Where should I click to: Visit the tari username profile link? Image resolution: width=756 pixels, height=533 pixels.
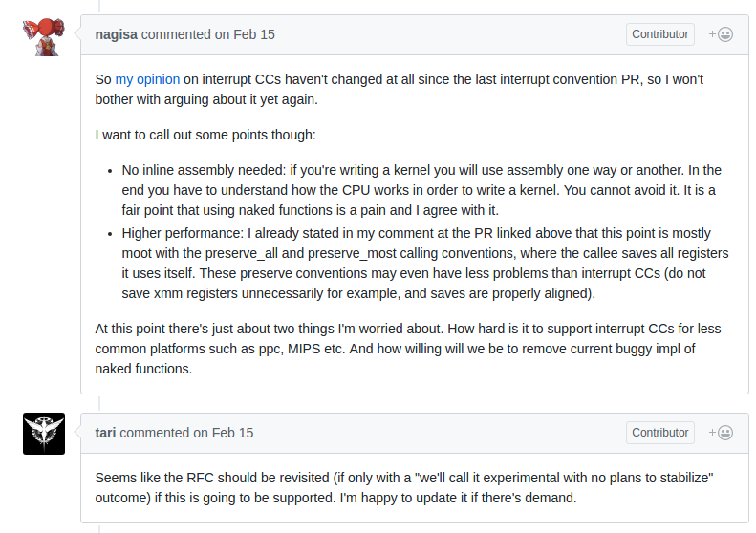105,433
